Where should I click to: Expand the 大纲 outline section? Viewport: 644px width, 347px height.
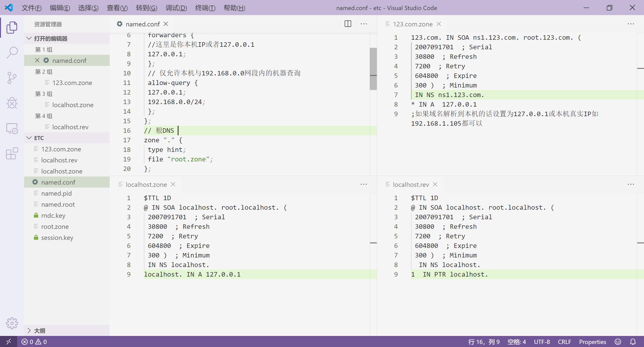point(29,331)
